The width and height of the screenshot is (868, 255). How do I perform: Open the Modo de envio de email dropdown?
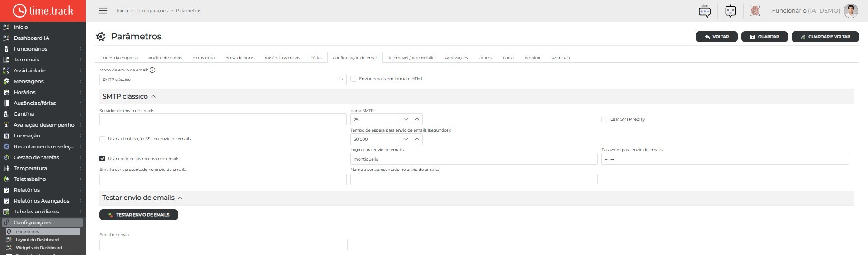[x=223, y=80]
